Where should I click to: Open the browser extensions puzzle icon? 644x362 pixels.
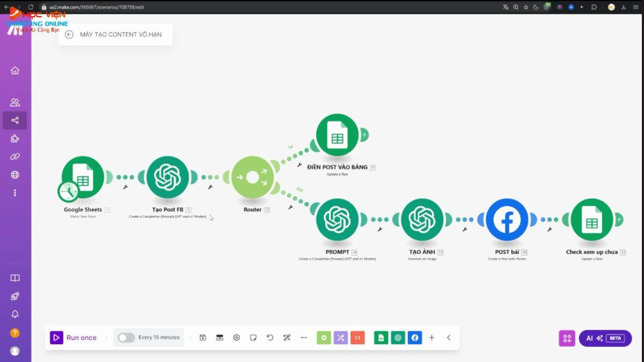click(594, 7)
